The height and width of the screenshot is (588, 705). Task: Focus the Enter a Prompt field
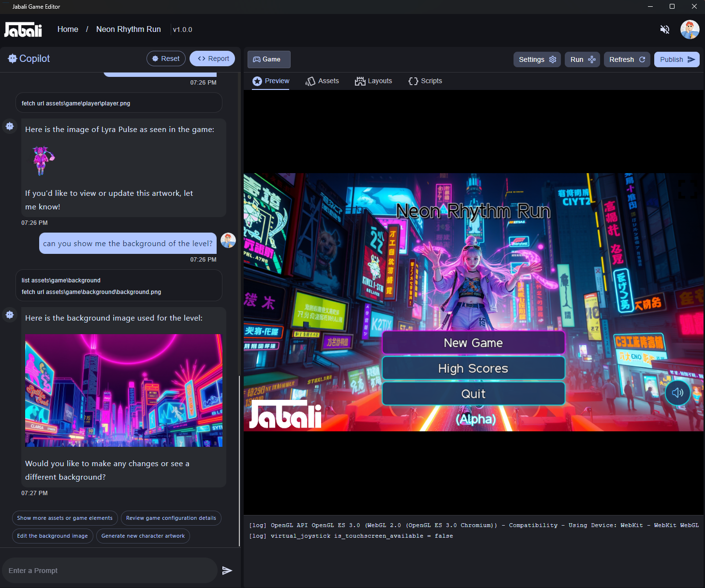point(110,571)
